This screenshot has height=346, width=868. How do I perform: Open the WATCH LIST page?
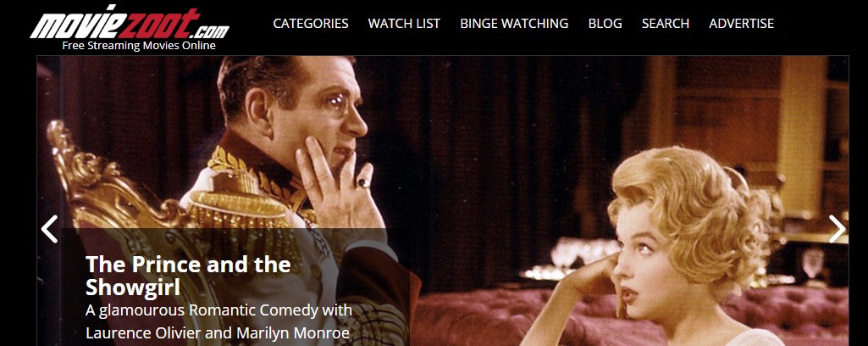pos(404,23)
